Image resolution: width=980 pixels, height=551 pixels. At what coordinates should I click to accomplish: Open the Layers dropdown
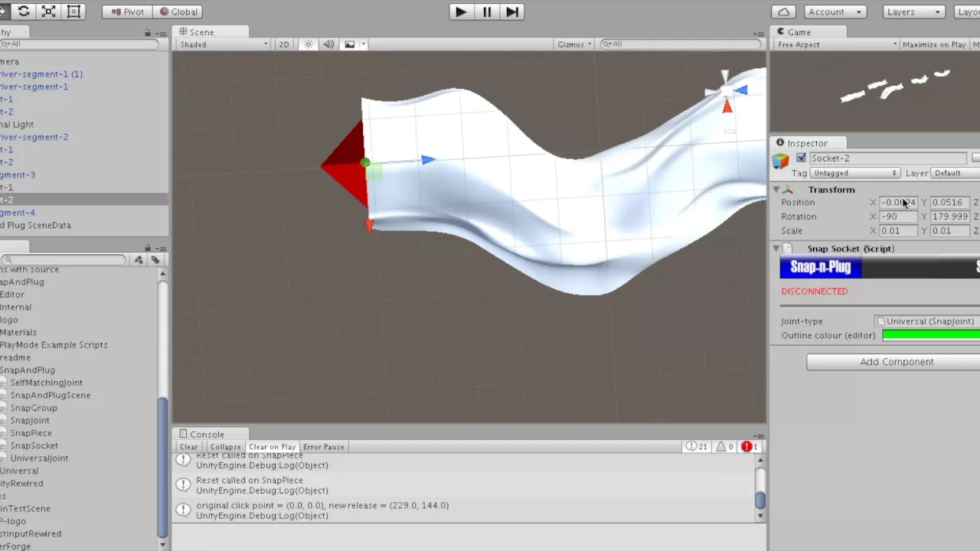coord(913,11)
